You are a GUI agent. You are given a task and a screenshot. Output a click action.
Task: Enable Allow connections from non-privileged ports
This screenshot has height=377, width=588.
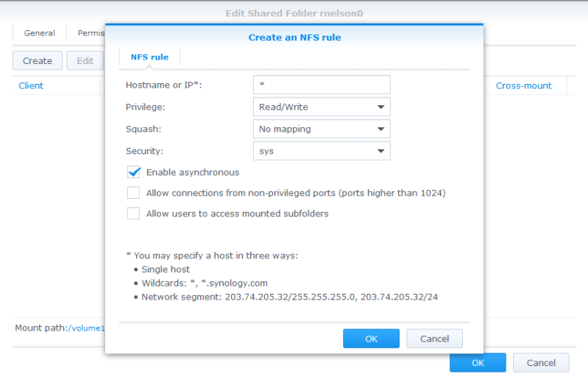pos(133,193)
